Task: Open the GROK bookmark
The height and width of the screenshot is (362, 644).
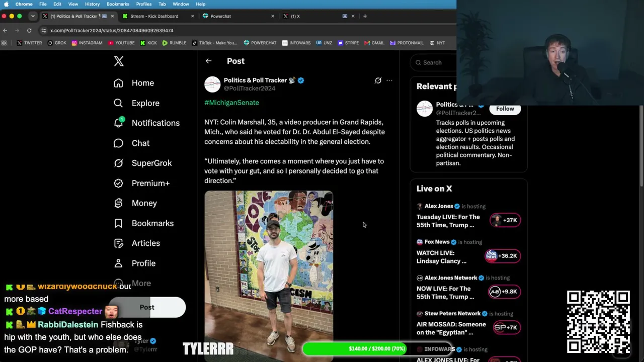Action: pos(57,43)
